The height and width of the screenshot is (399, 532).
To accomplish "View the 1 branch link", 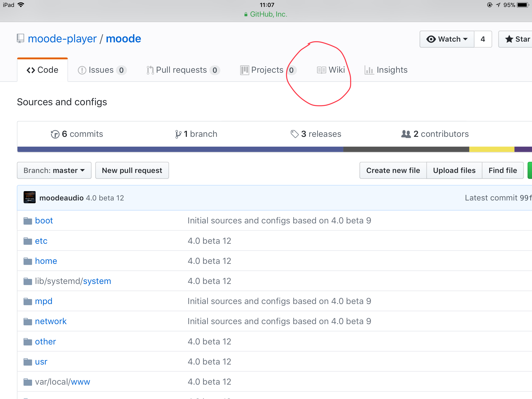I will (x=196, y=134).
